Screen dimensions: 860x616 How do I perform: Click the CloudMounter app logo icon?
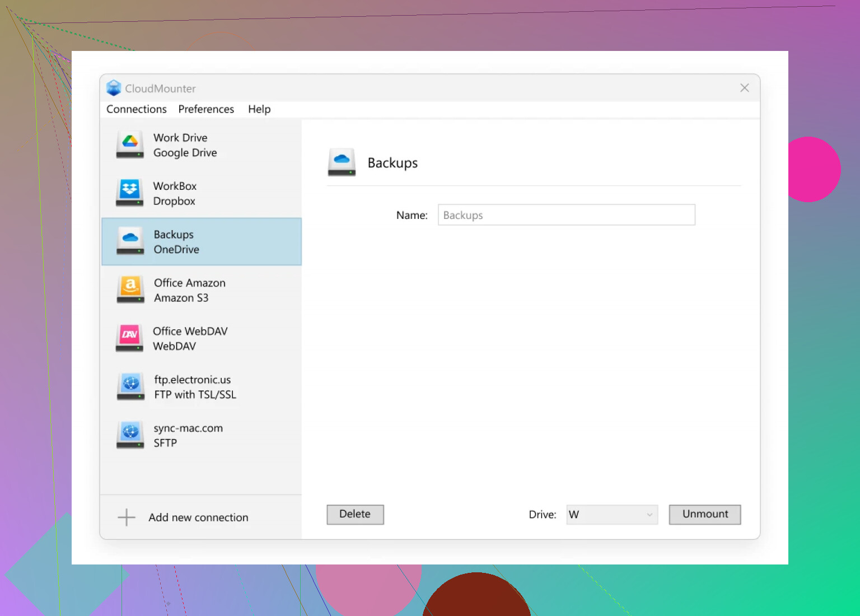[x=114, y=88]
